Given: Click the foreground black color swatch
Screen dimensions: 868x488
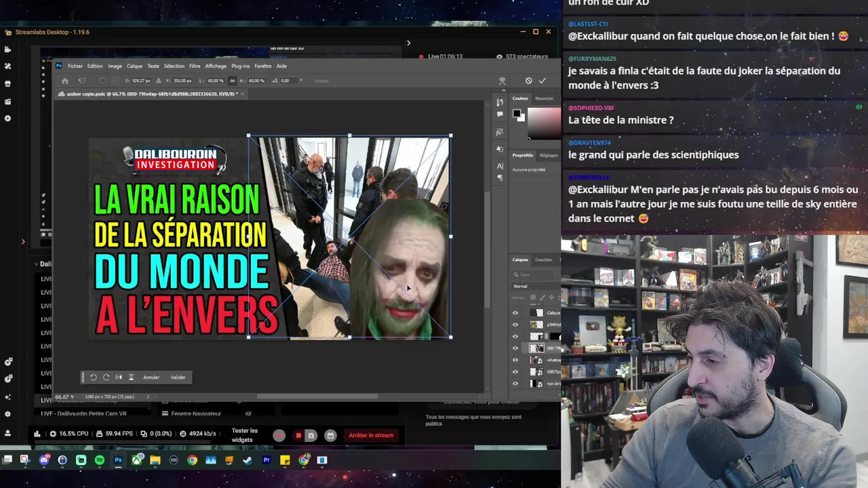Looking at the screenshot, I should coord(517,114).
